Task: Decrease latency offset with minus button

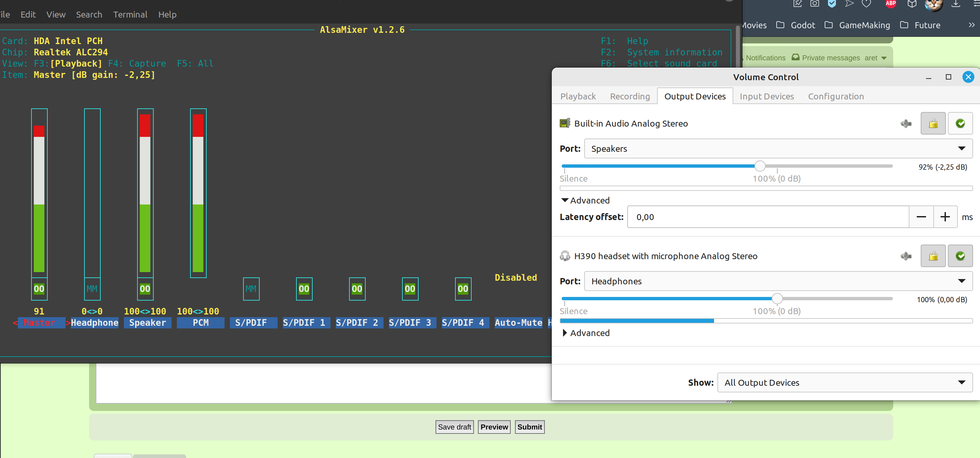Action: click(921, 217)
